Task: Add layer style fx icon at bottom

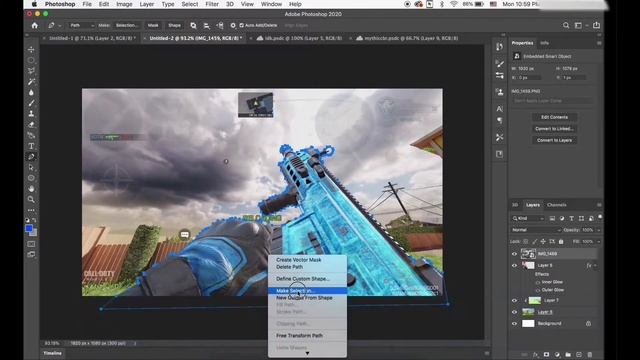Action: 536,354
